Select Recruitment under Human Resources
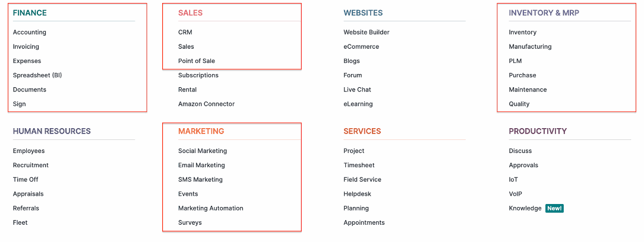The height and width of the screenshot is (242, 644). tap(30, 165)
